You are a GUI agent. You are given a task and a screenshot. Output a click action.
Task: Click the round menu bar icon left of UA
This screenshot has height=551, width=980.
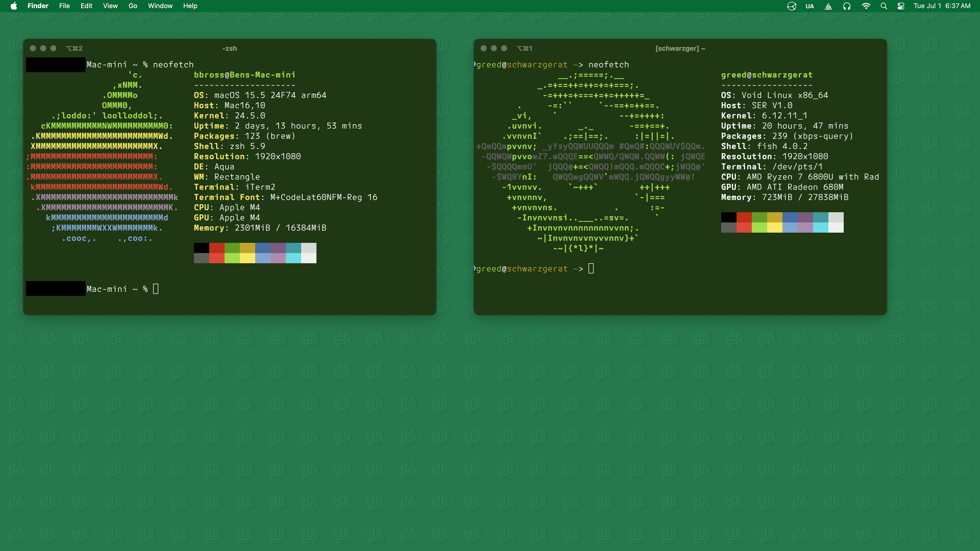coord(792,6)
